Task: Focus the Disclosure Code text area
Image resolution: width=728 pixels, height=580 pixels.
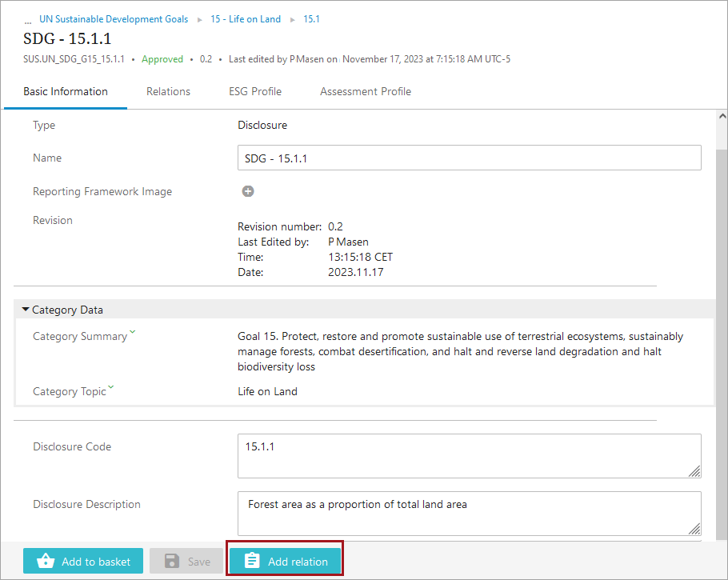Action: click(x=469, y=455)
